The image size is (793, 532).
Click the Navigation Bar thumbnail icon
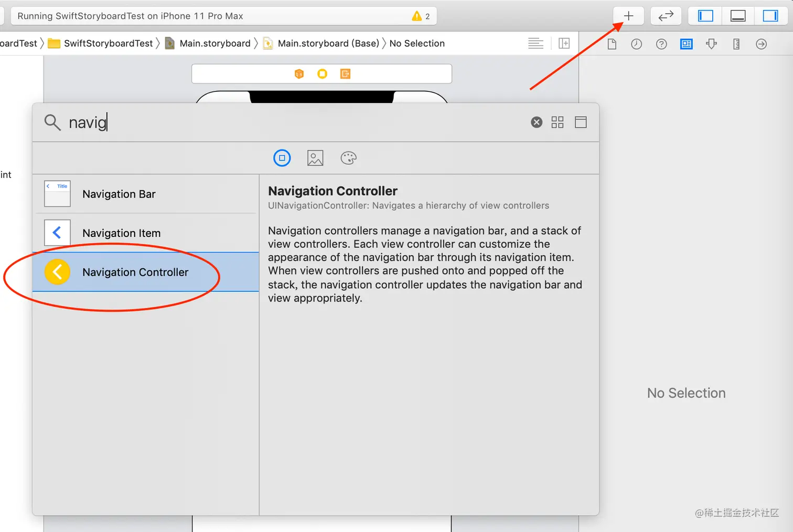57,194
